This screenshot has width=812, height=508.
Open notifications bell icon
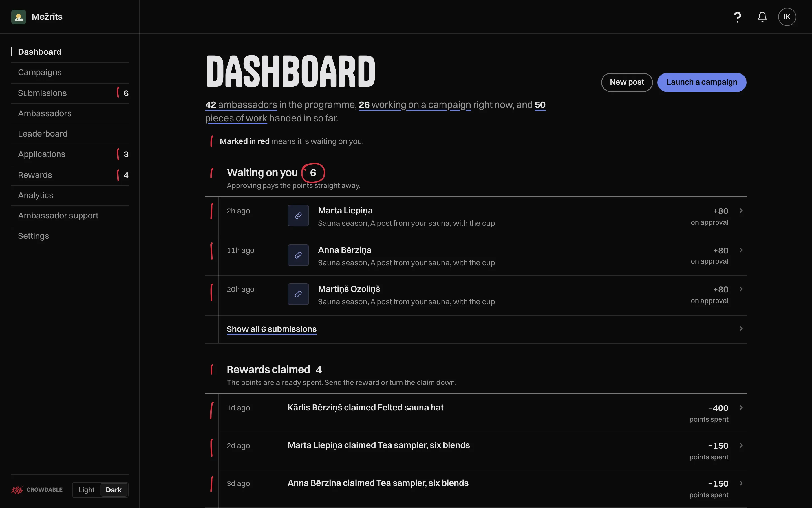(x=762, y=17)
